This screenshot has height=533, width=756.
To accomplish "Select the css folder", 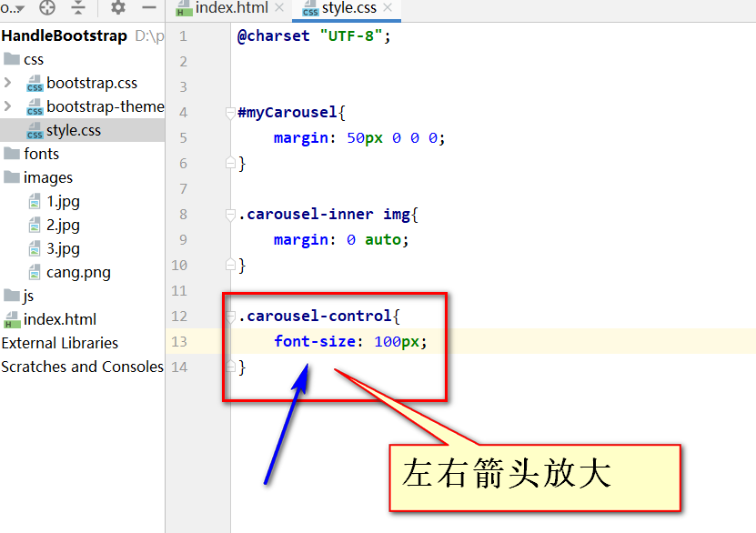I will 34,60.
